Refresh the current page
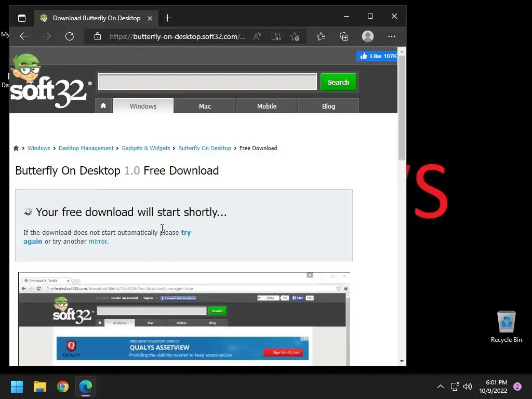 [70, 36]
